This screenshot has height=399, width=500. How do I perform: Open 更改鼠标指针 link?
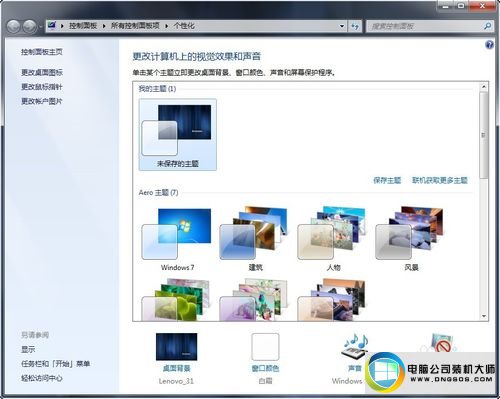(42, 87)
